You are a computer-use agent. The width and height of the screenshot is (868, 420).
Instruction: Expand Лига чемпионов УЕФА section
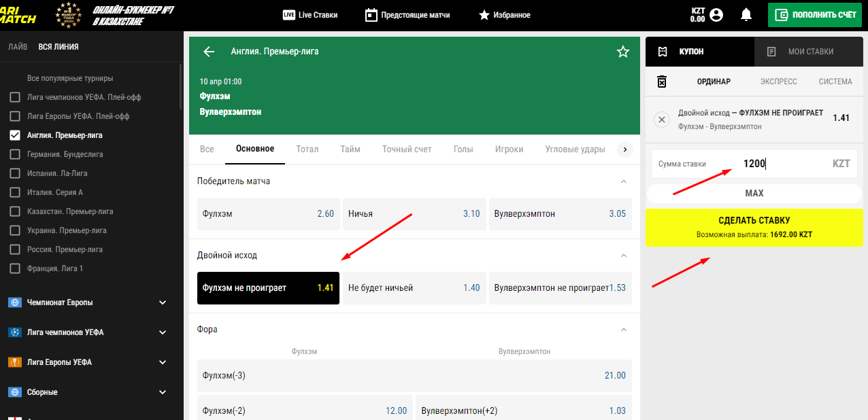pos(162,332)
